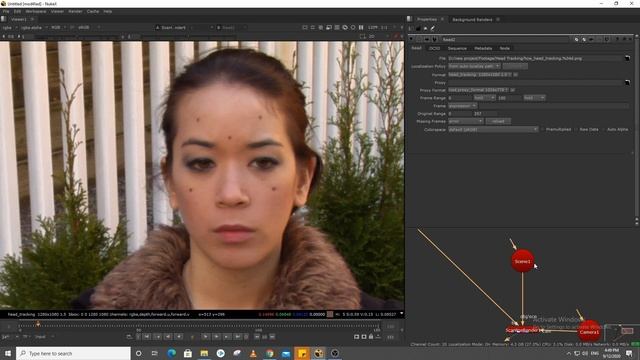Screen dimensions: 640x360
Task: Open Google Chrome from the taskbar
Action: (269, 353)
